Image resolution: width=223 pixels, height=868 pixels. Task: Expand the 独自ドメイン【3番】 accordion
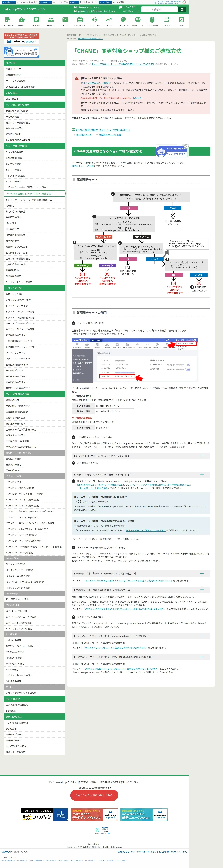point(141,475)
